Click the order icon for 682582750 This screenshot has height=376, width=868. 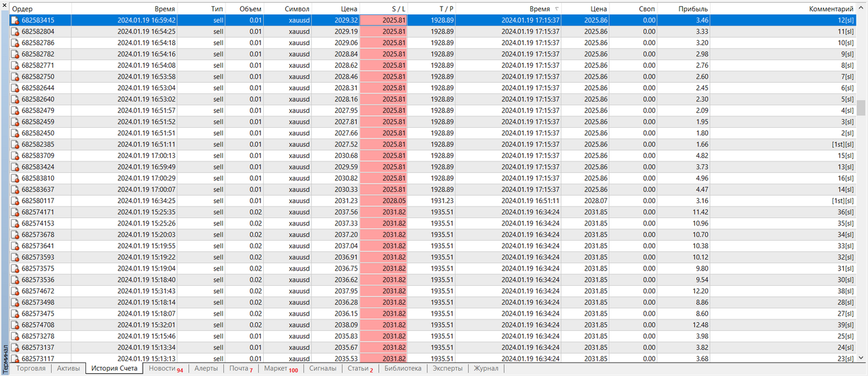pos(15,77)
